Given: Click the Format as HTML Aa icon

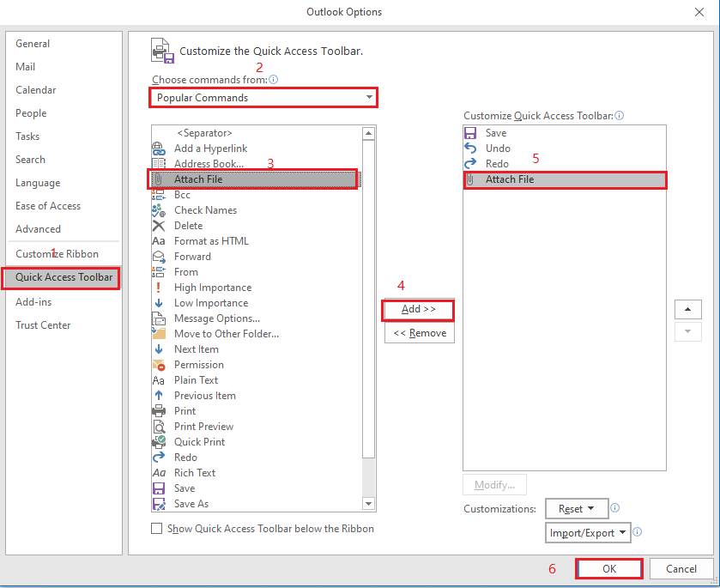Looking at the screenshot, I should pos(159,241).
